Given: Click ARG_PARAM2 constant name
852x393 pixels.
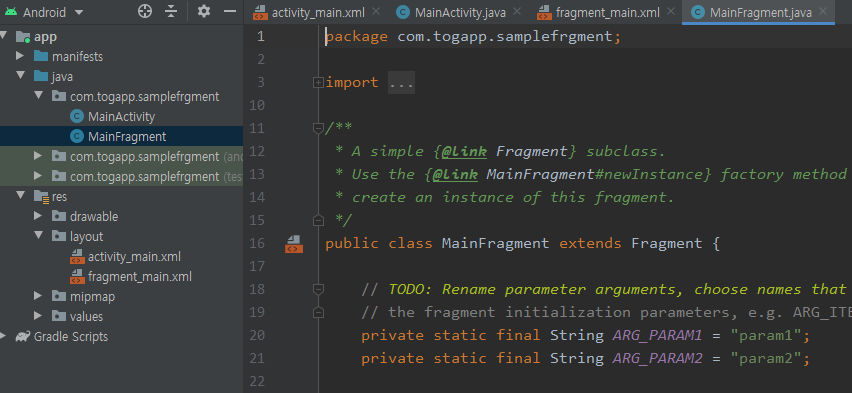Looking at the screenshot, I should coord(657,358).
